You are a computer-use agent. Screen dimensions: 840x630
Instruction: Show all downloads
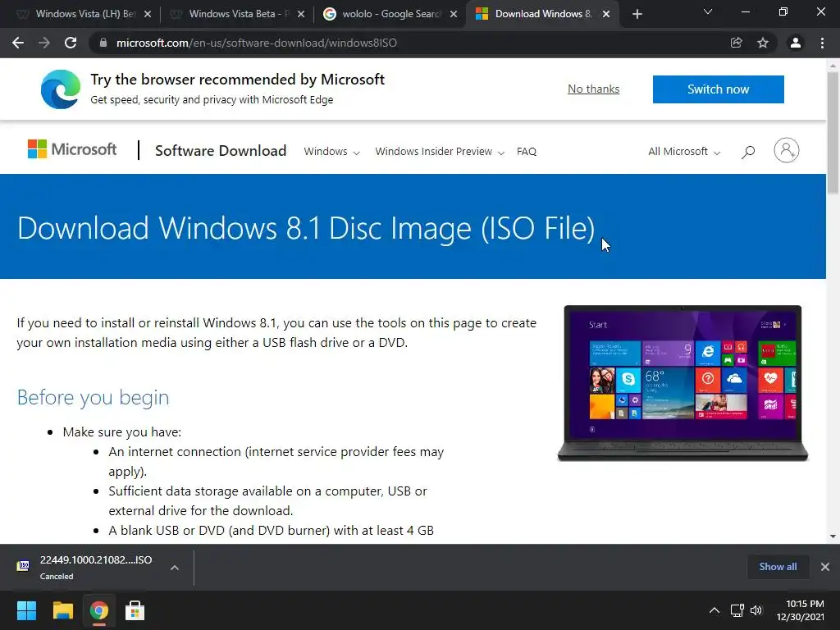(778, 567)
